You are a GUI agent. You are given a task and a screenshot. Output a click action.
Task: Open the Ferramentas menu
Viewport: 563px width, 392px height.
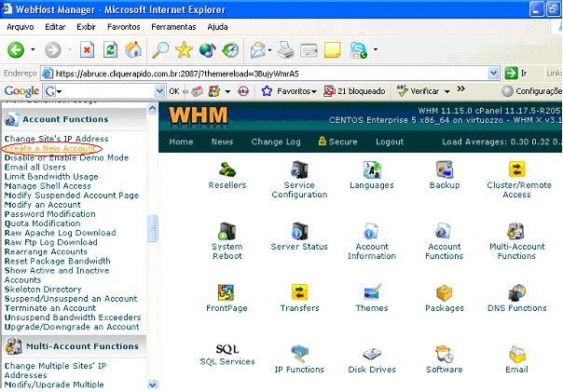click(x=173, y=27)
